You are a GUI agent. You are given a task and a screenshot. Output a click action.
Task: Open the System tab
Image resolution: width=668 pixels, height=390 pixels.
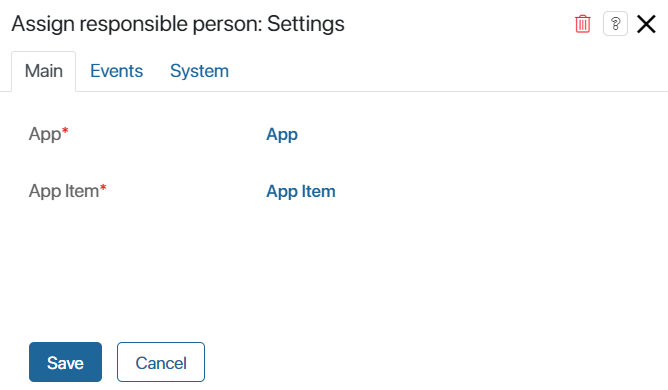[x=199, y=71]
